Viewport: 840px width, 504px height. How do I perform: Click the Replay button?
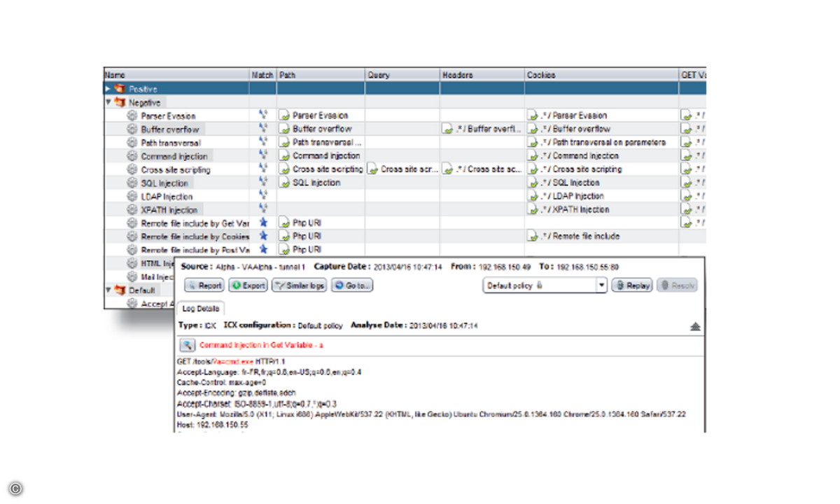pos(632,286)
